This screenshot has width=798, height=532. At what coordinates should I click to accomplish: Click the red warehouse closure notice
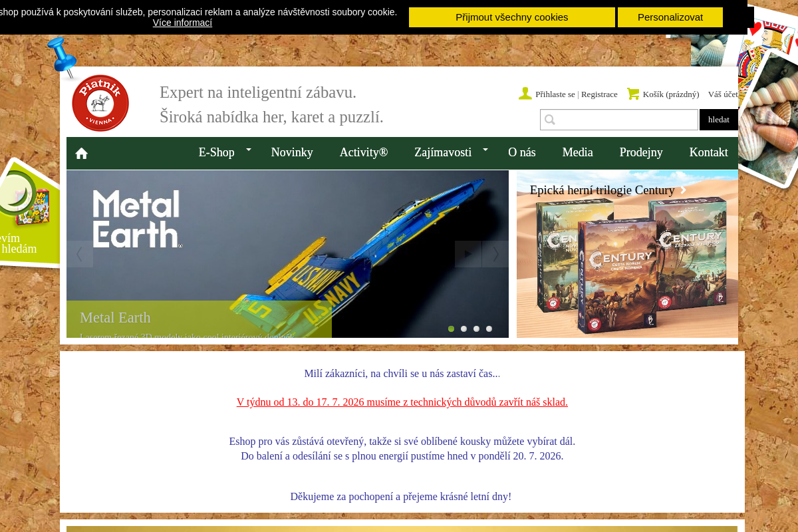(x=402, y=402)
